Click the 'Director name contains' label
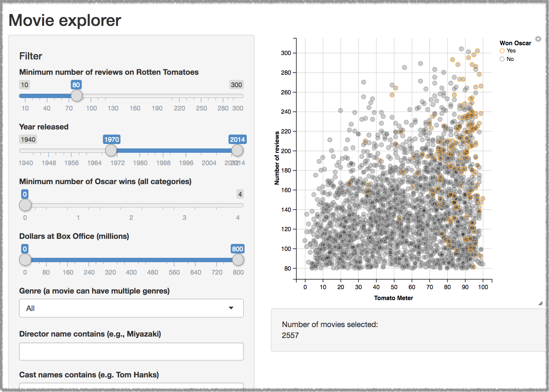549x392 pixels. pyautogui.click(x=90, y=334)
